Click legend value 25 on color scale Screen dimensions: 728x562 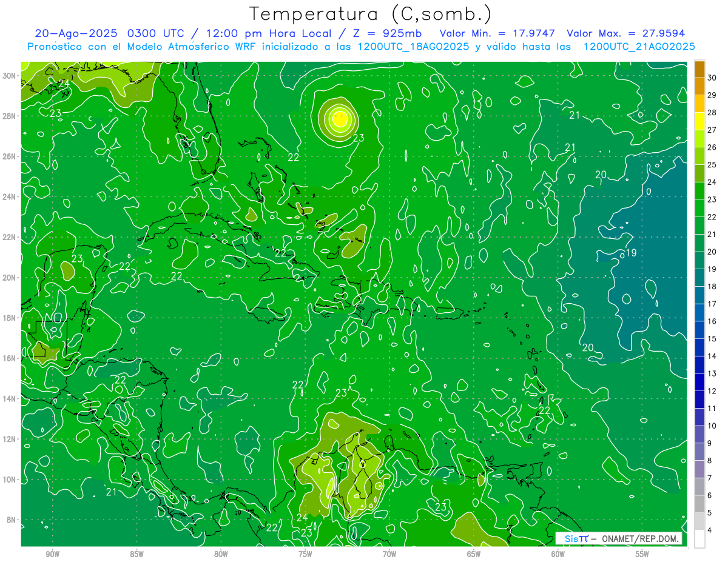[x=712, y=164]
